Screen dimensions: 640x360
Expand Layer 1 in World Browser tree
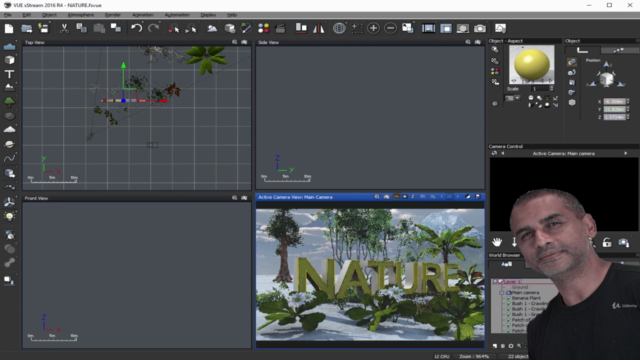pyautogui.click(x=495, y=282)
